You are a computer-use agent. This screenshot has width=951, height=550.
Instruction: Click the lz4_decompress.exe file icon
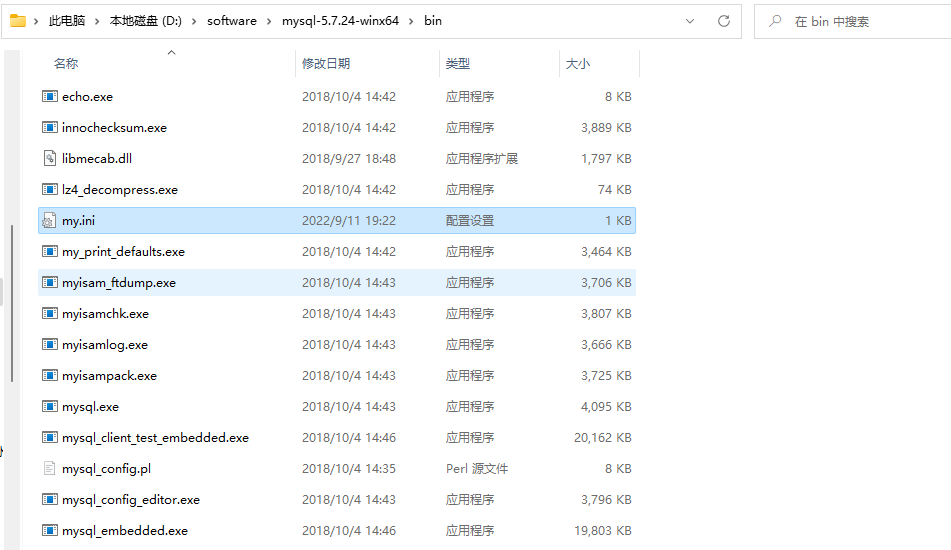[x=50, y=189]
